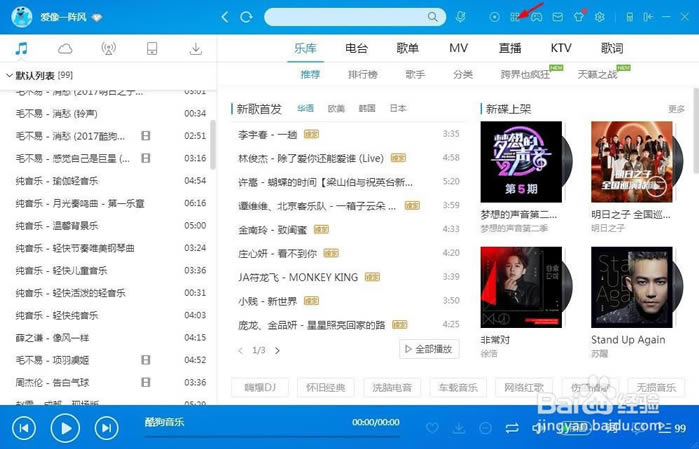Click the 全部播放 button

point(429,349)
